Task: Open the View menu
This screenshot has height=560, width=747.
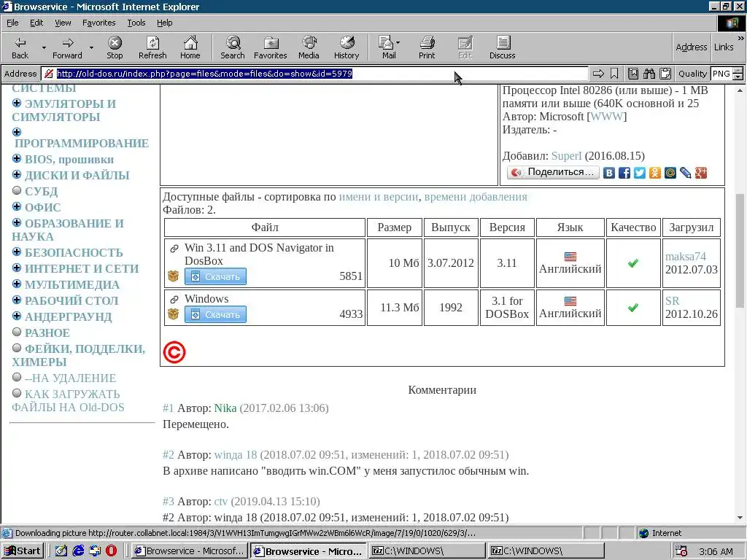Action: pos(63,23)
